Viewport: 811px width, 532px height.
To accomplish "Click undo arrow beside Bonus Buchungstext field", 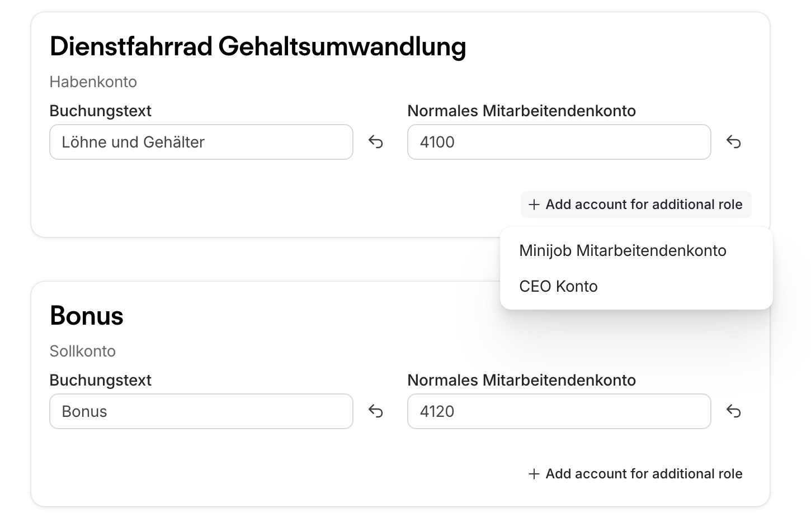I will click(376, 411).
